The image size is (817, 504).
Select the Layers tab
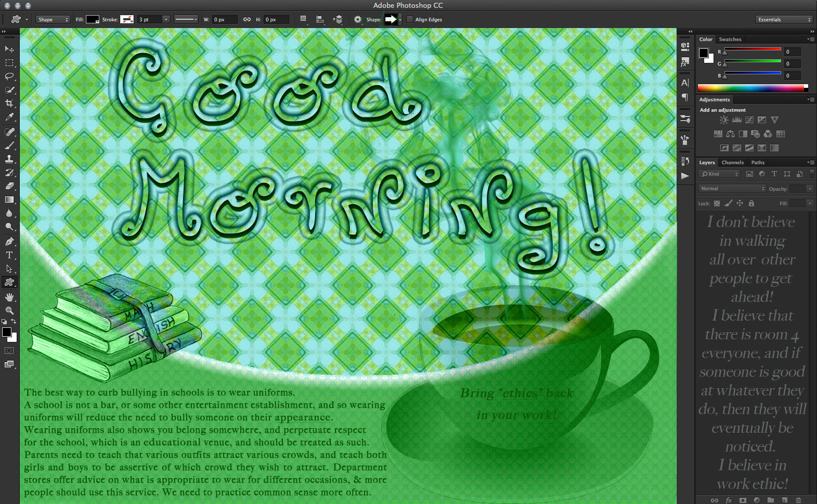click(x=707, y=163)
